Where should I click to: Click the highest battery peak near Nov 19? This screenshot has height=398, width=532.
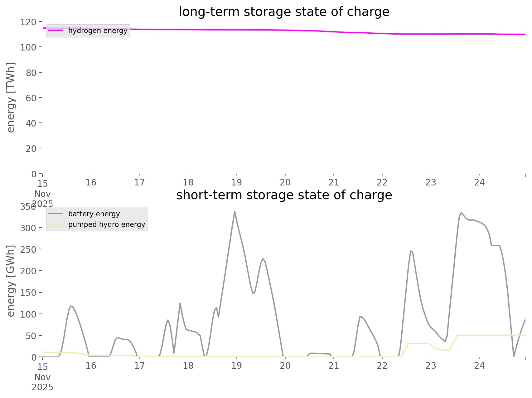235,212
